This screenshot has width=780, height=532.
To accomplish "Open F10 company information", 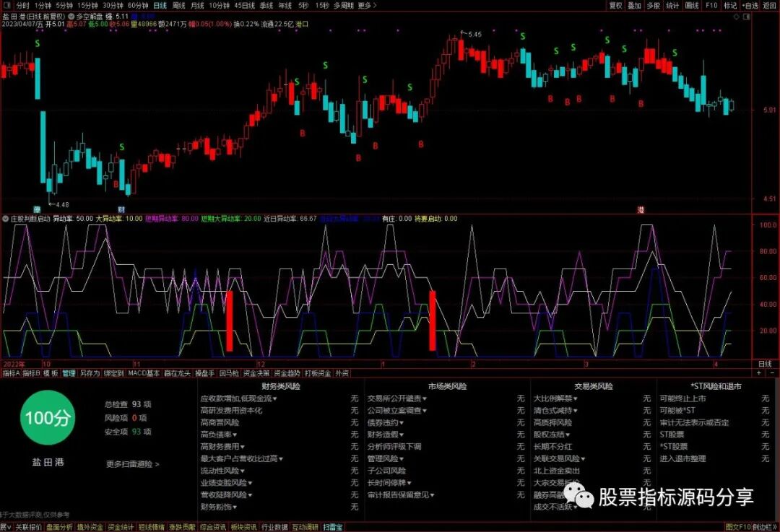I will [x=711, y=6].
